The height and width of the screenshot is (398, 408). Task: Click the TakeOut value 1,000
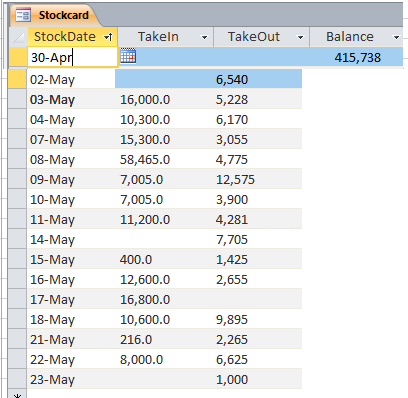pos(232,380)
